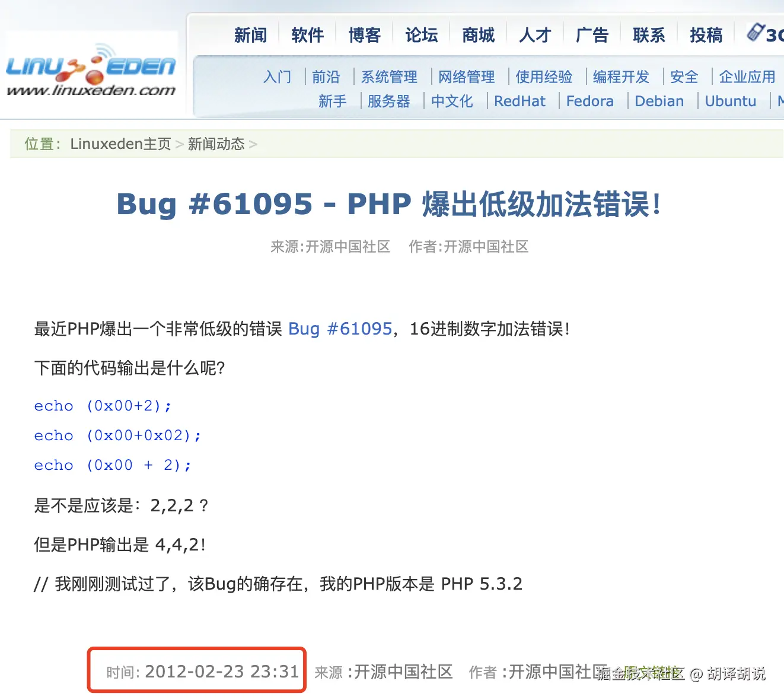Click the line 是不是应该是: 2,2,2 ?
This screenshot has height=700, width=784.
[x=121, y=505]
